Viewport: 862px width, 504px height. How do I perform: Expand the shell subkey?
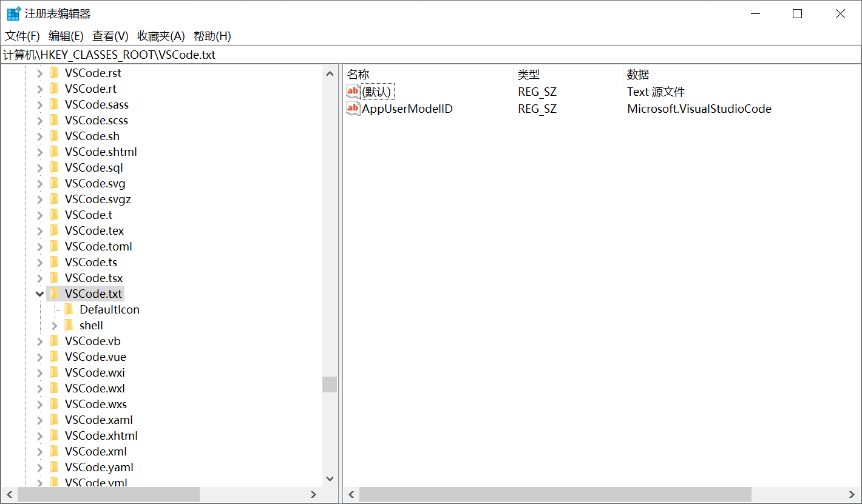click(55, 325)
